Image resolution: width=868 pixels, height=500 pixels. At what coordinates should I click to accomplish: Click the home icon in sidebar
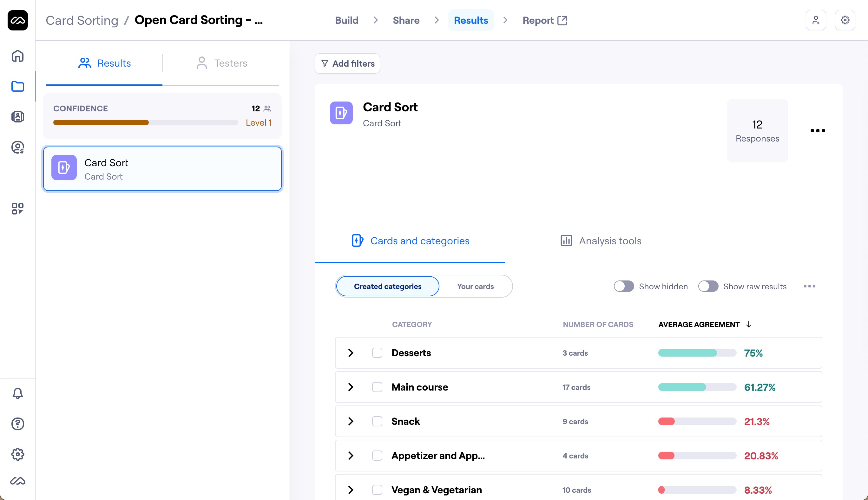coord(17,56)
